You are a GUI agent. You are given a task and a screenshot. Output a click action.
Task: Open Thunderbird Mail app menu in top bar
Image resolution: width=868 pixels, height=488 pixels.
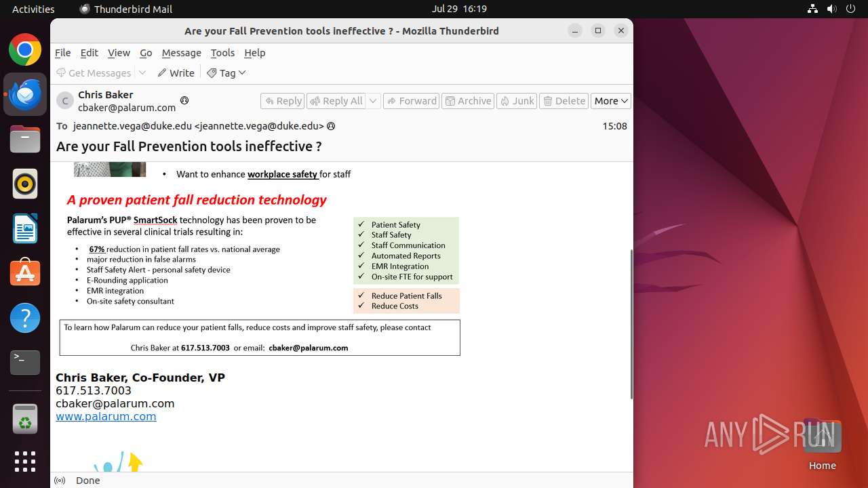tap(126, 9)
